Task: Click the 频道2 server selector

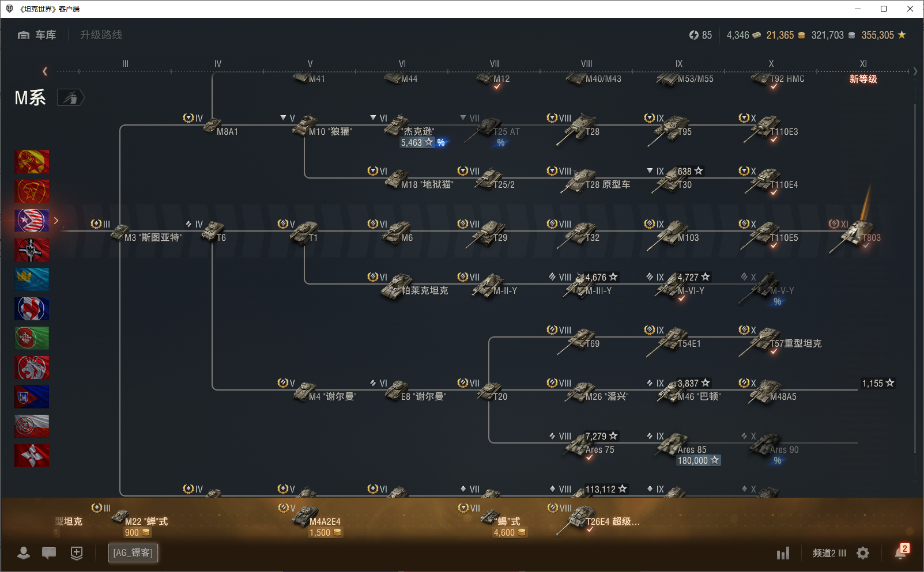Action: [x=829, y=553]
